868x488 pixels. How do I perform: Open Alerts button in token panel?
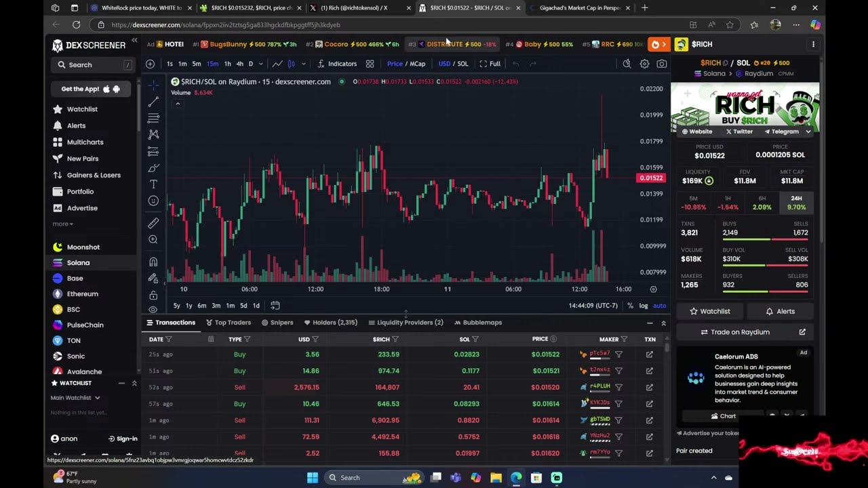(x=780, y=311)
